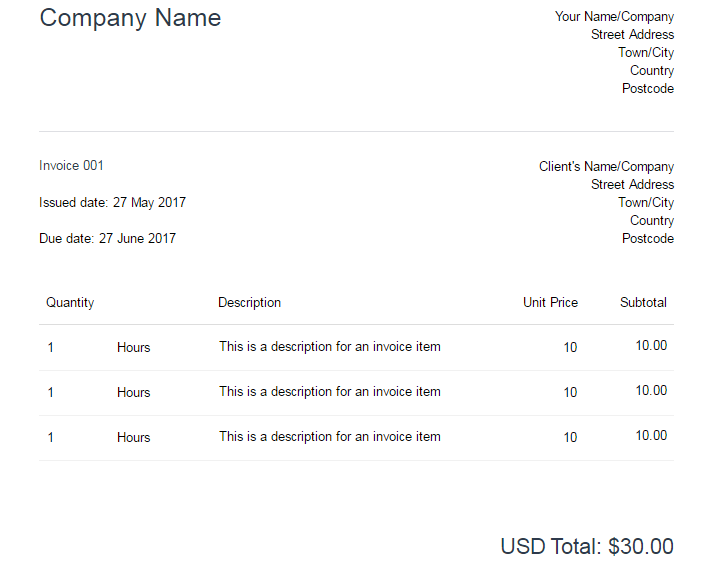Click the Description column header

click(250, 303)
